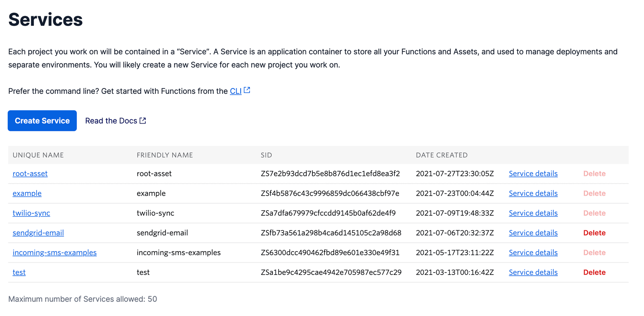The height and width of the screenshot is (316, 644).
Task: Delete the test service
Action: [594, 272]
